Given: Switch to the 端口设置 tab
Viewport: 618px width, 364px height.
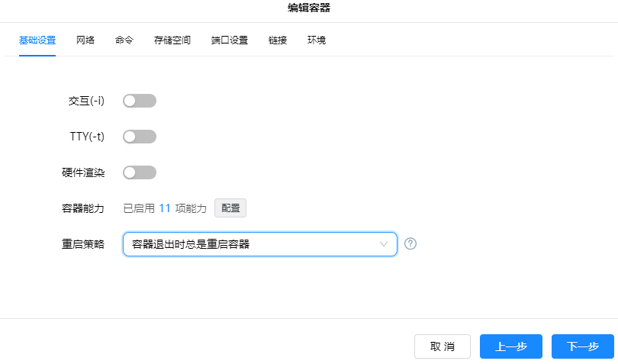Looking at the screenshot, I should tap(230, 40).
